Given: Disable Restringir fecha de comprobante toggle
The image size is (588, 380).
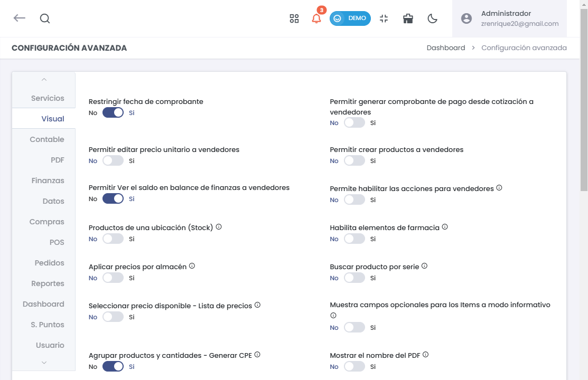Looking at the screenshot, I should click(x=113, y=112).
